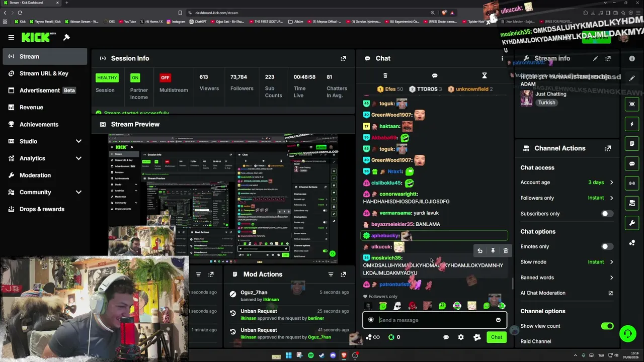Click the Kick points K icon below chat
This screenshot has width=644, height=362.
(391, 337)
